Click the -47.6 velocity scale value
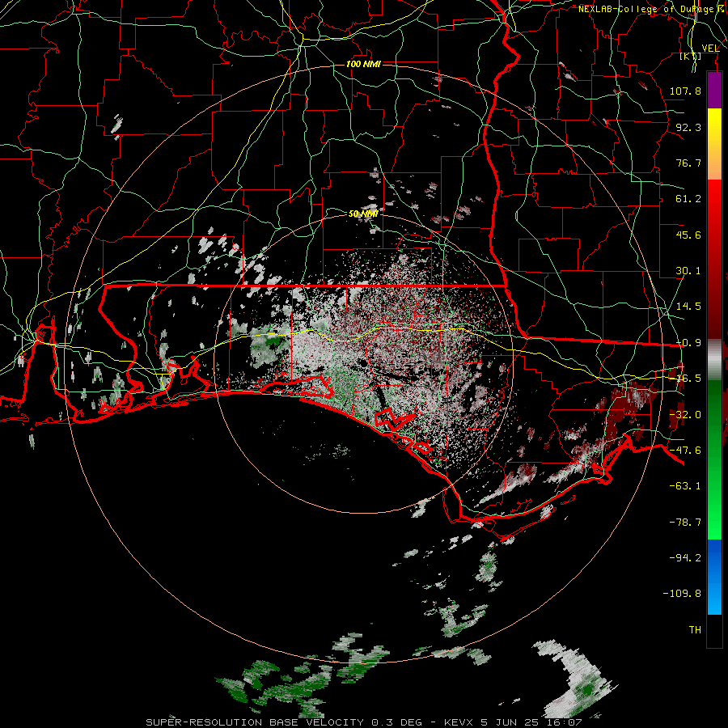The width and height of the screenshot is (728, 728). click(685, 451)
